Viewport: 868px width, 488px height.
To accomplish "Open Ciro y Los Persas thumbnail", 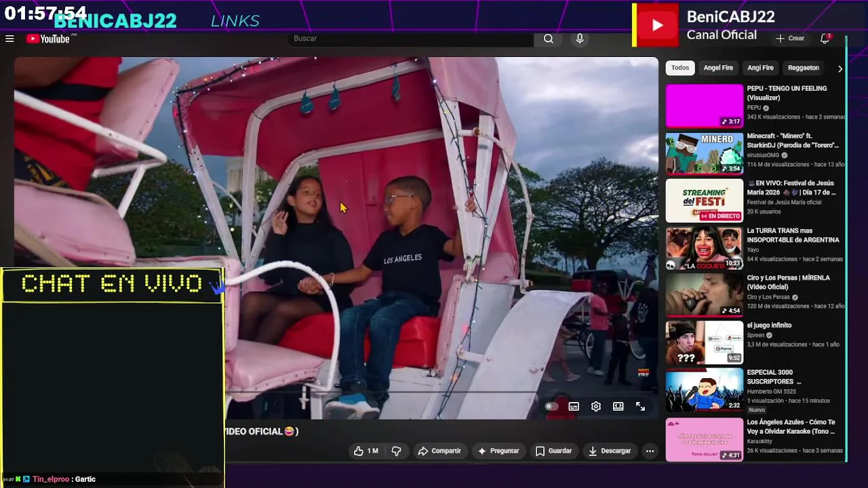I will click(705, 296).
